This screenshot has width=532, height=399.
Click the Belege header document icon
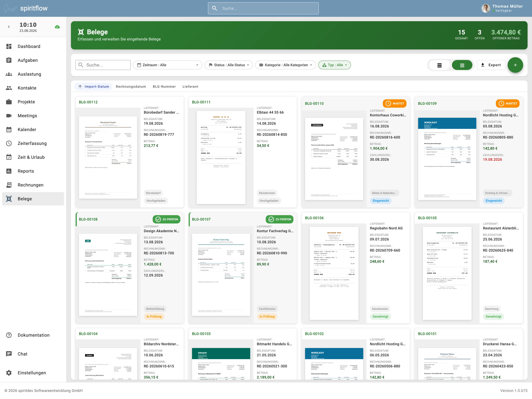pos(81,32)
